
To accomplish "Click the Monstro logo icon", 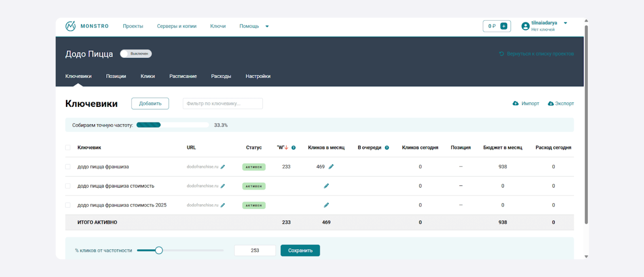I will tap(70, 26).
